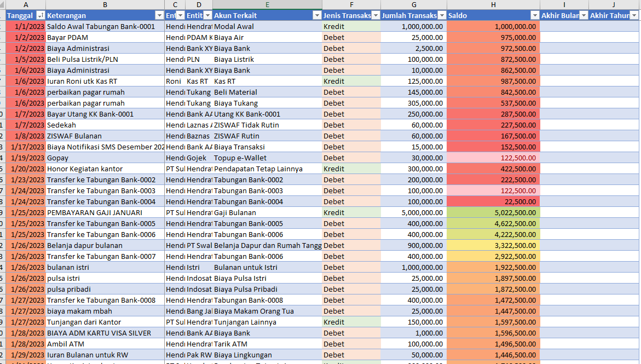Screen dimensions: 641x364
Task: Select column J header
Action: 614,5
